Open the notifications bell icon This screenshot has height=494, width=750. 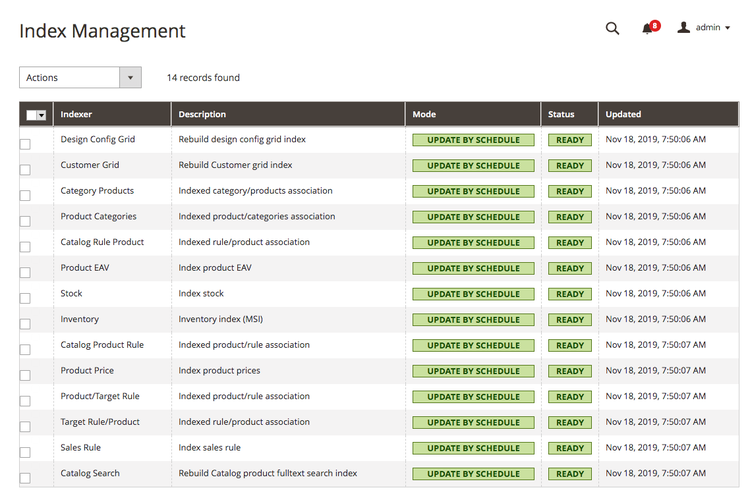coord(647,30)
